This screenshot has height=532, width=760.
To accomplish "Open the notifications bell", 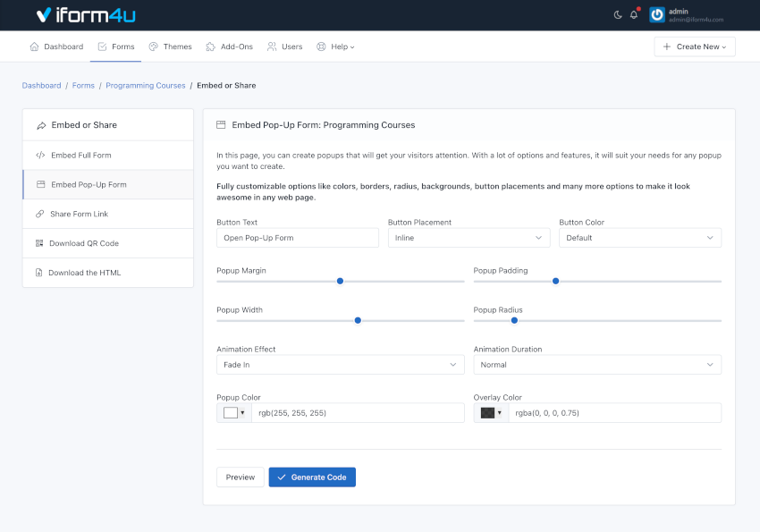I will pos(634,14).
